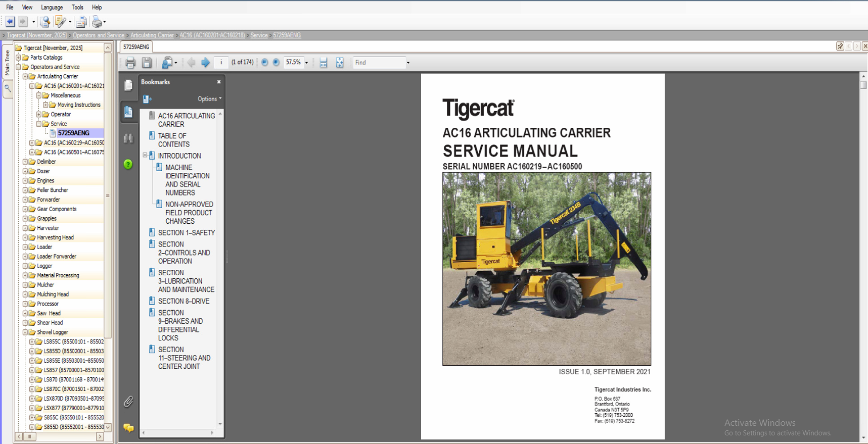Click the pin icon at top right of document pane
The width and height of the screenshot is (868, 444).
pyautogui.click(x=840, y=46)
